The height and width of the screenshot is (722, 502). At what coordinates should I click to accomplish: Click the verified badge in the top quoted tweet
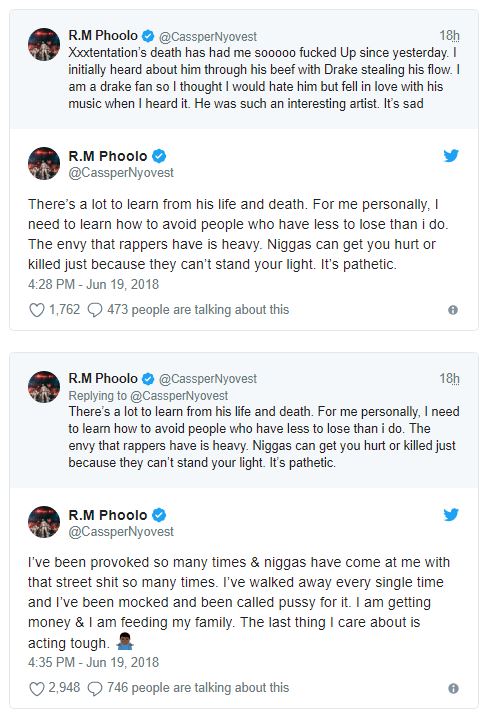point(148,35)
